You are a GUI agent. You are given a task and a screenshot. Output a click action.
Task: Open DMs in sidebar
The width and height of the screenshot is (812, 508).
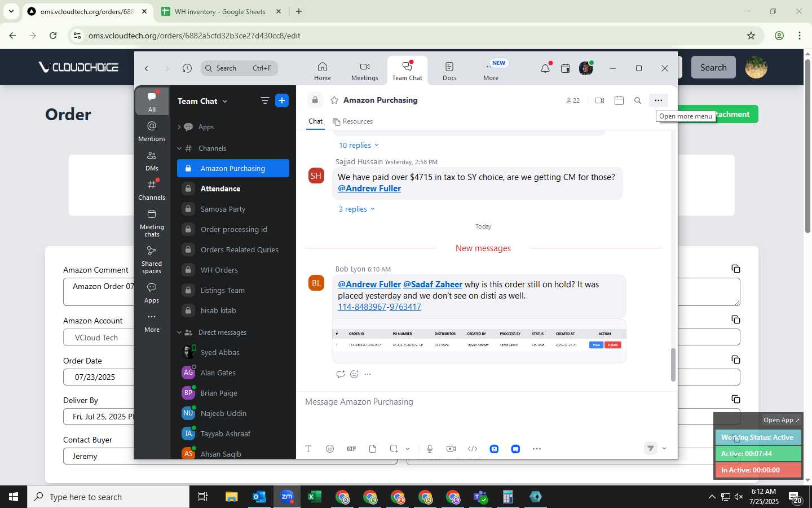(152, 160)
